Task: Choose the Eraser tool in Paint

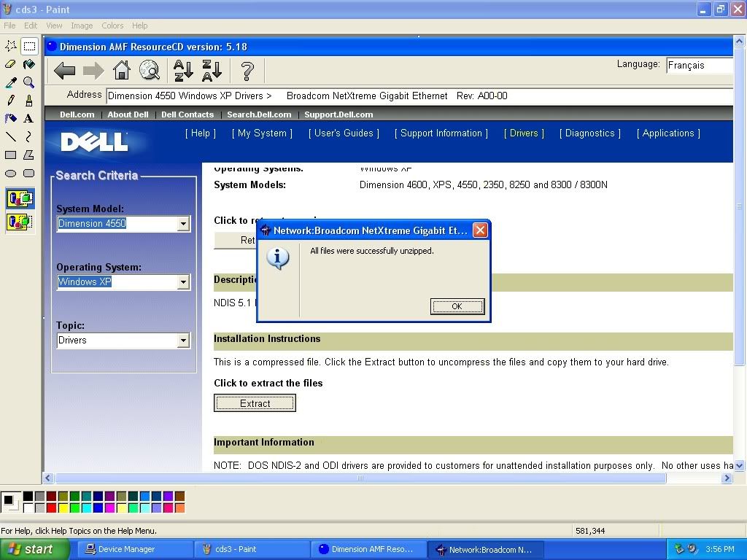Action: [x=10, y=64]
